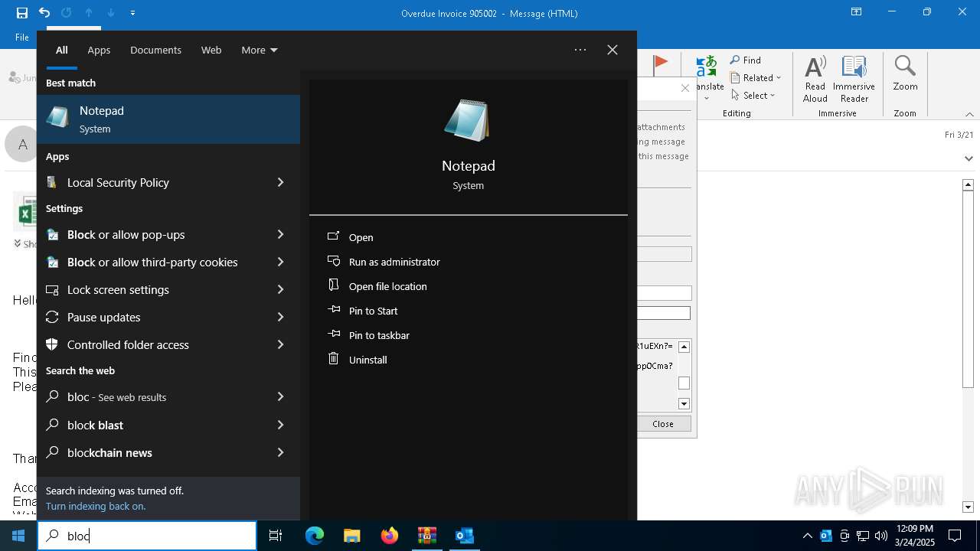Launch Firefox from taskbar

(389, 536)
